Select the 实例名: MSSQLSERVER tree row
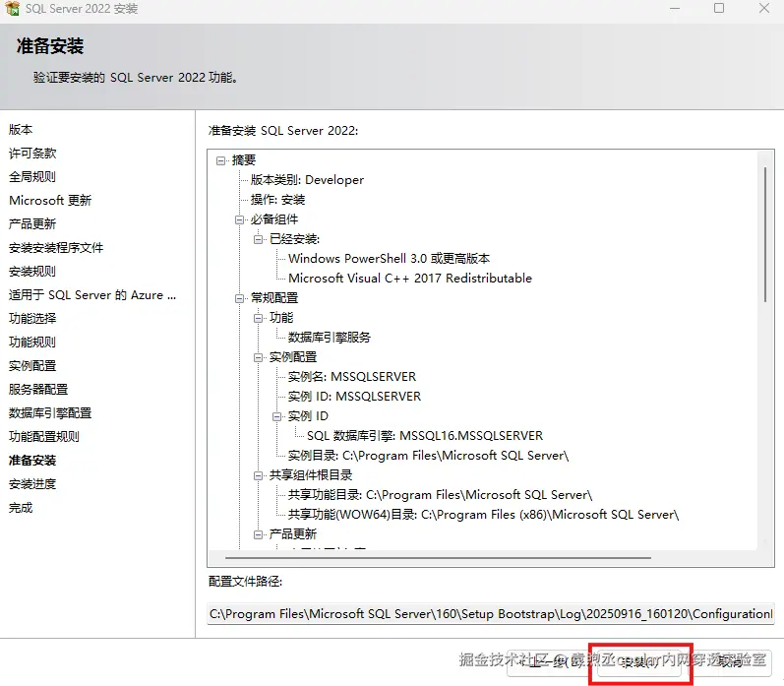 click(352, 377)
